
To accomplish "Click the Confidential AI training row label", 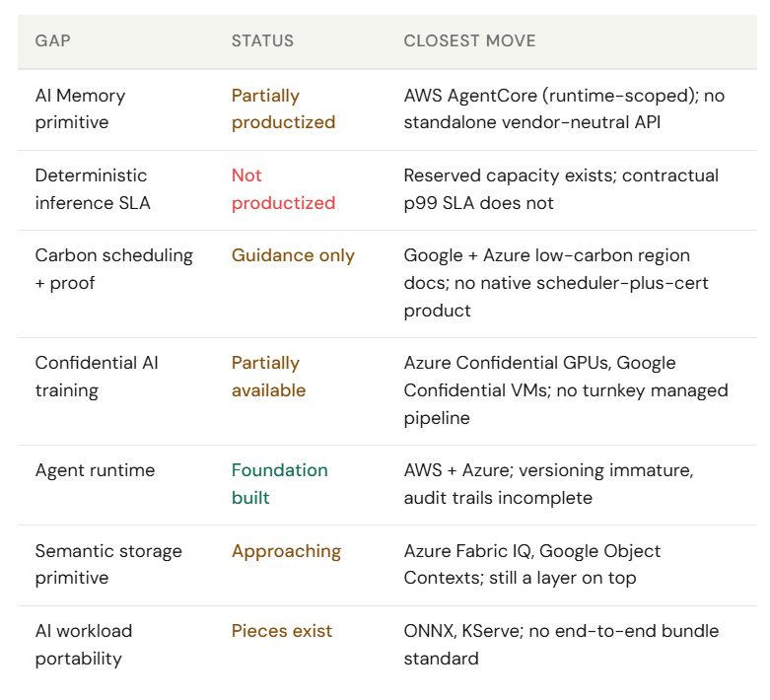I will tap(97, 377).
